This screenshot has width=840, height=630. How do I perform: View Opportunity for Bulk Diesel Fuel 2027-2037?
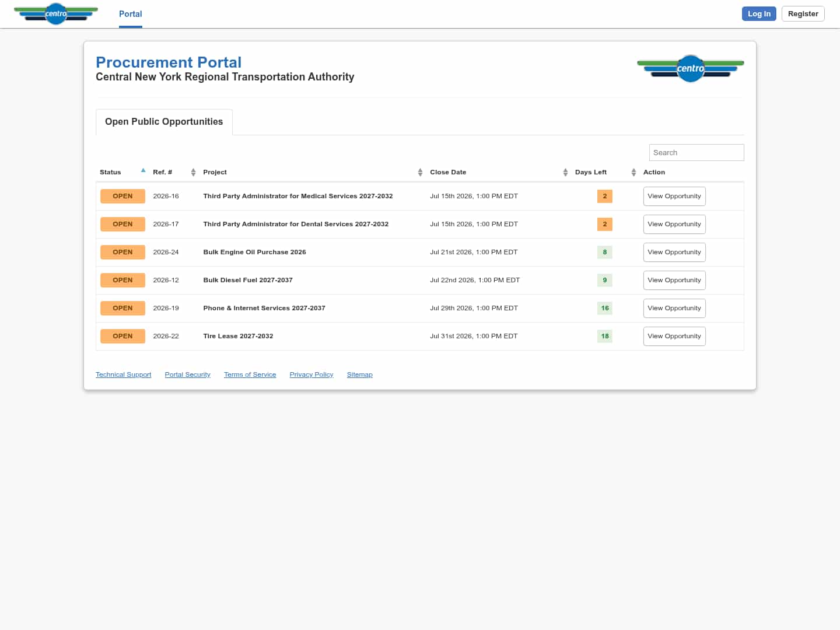coord(674,280)
